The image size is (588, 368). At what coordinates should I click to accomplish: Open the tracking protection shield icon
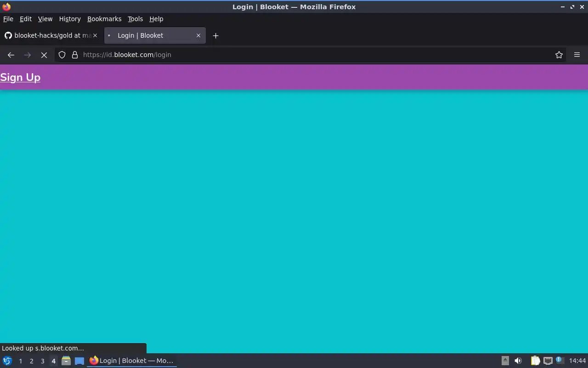(x=62, y=55)
